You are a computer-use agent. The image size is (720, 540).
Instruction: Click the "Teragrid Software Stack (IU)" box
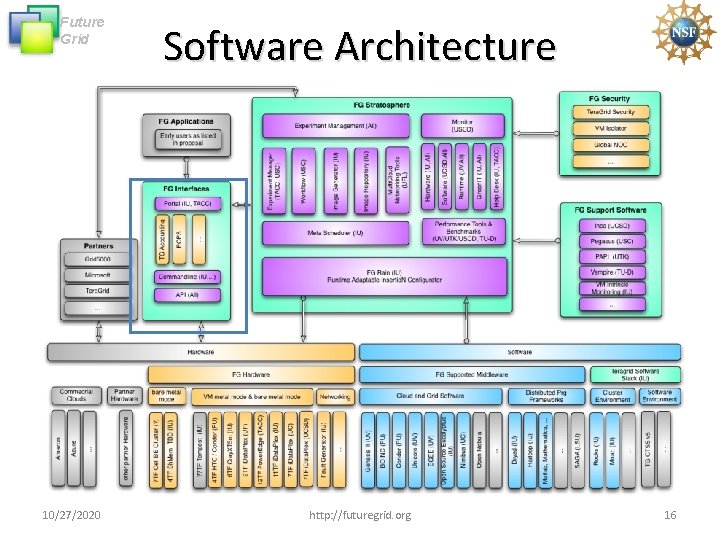point(636,375)
